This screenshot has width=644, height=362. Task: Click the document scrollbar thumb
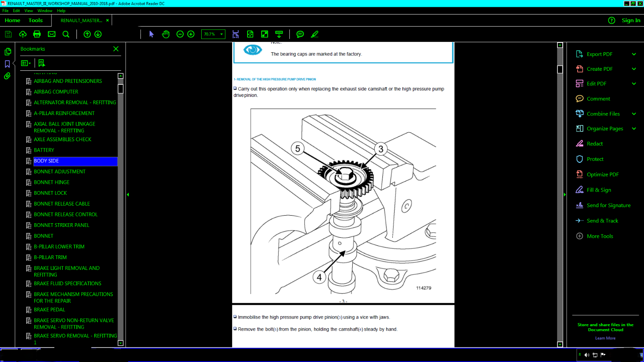[560, 69]
